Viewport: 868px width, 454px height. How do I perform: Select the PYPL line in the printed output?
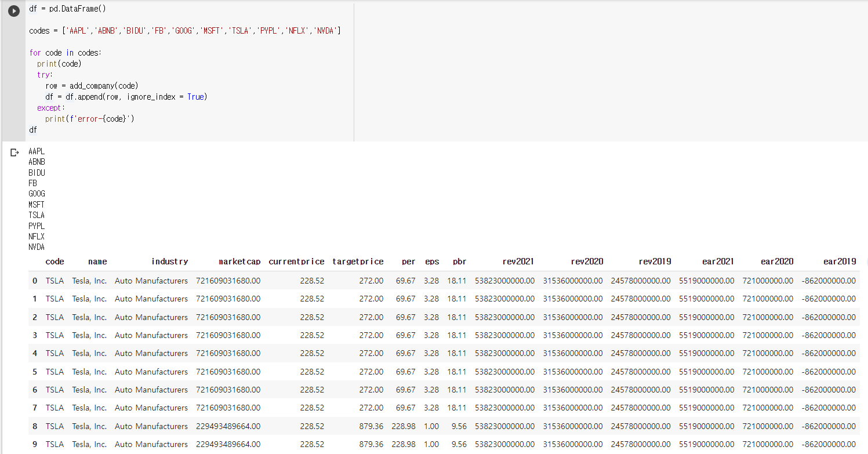37,226
